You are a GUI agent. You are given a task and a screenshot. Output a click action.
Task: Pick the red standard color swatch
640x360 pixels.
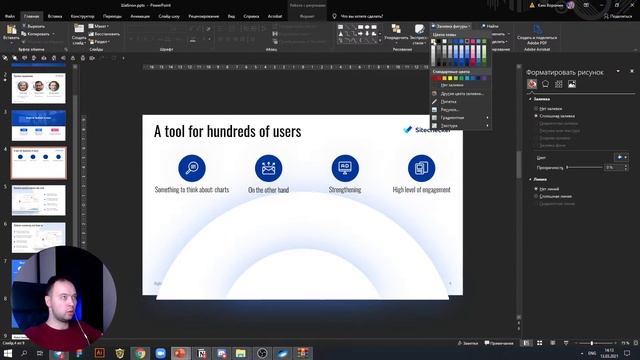(x=439, y=78)
